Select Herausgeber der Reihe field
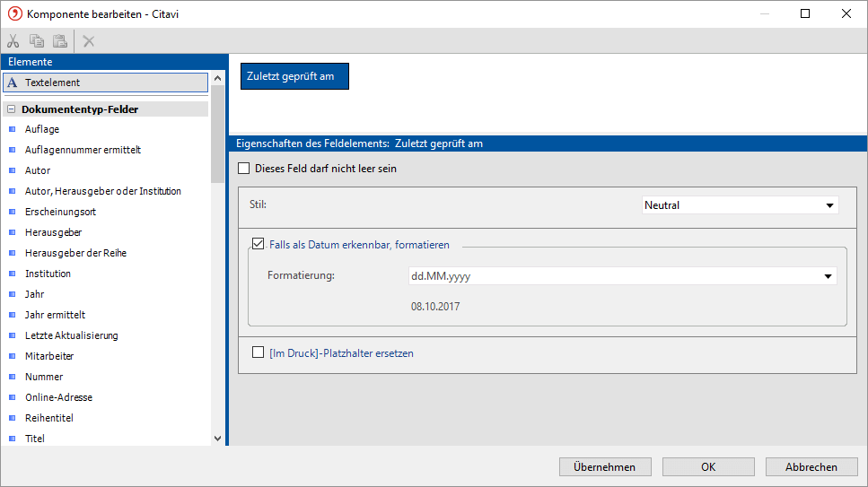 pos(75,253)
